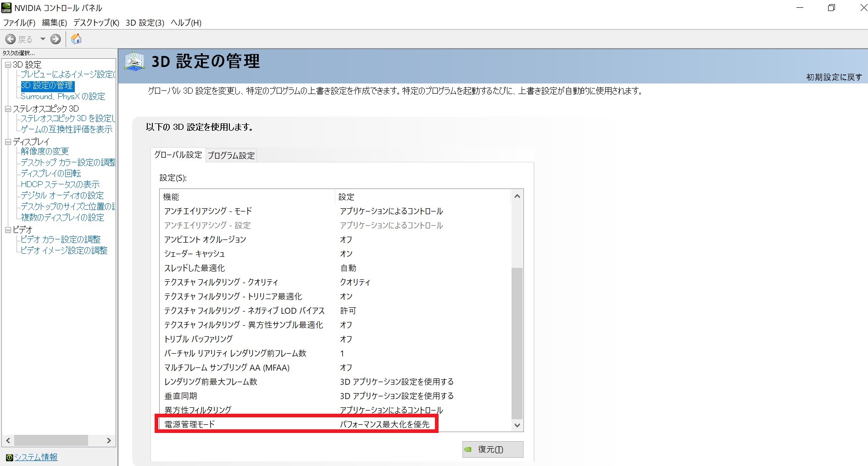The image size is (868, 466).
Task: Select the アンビエント オクルージョン row
Action: pyautogui.click(x=335, y=239)
